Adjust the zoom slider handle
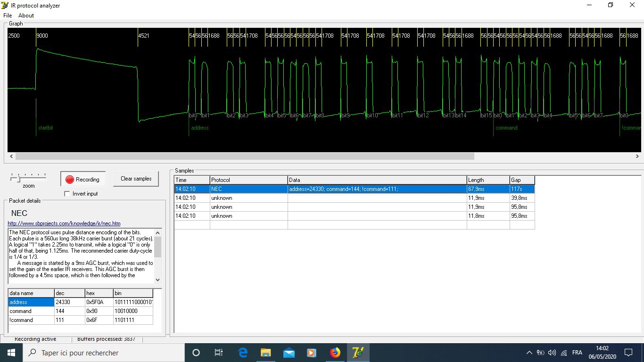This screenshot has height=362, width=644. coord(19,179)
